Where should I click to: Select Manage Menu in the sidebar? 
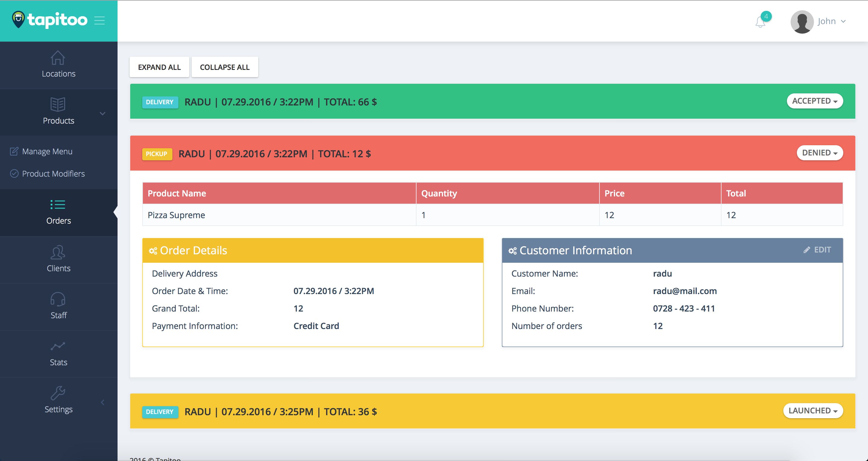[x=47, y=152]
